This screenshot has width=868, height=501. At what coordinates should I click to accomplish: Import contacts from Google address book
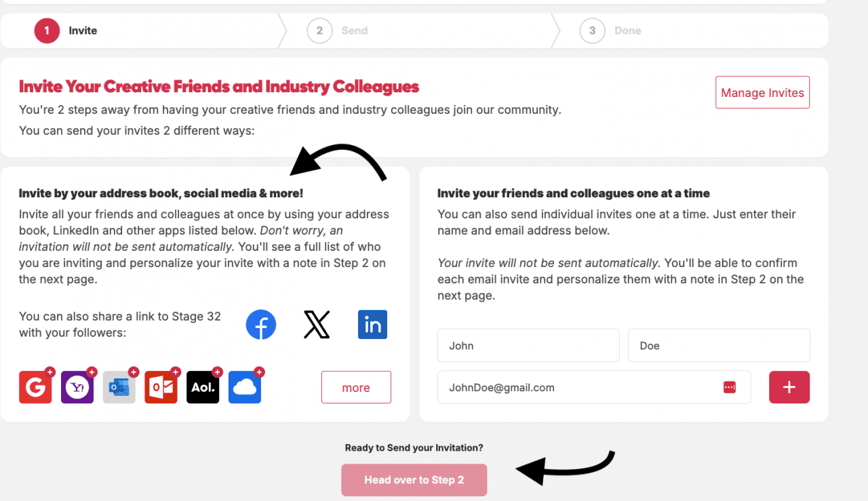point(35,387)
